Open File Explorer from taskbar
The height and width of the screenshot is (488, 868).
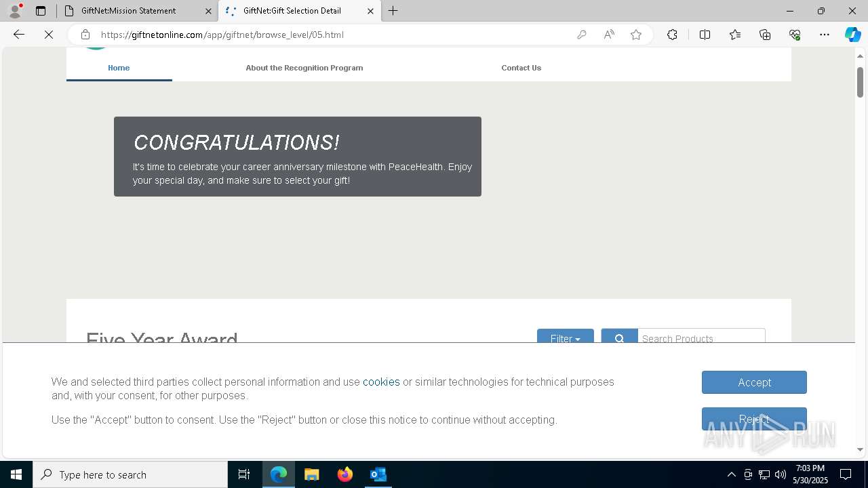tap(312, 474)
